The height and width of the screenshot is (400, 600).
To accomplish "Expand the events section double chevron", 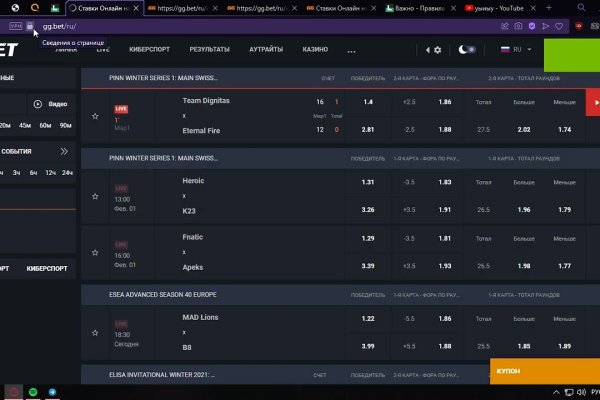I will click(x=64, y=151).
